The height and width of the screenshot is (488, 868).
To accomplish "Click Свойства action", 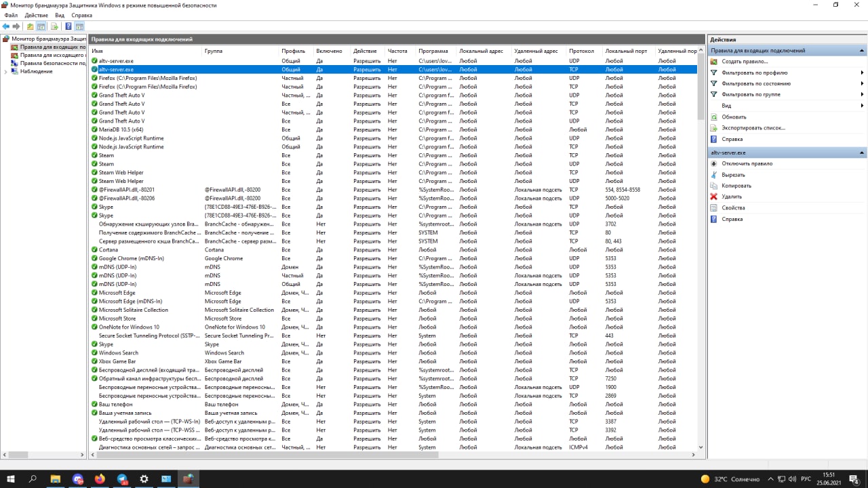I will tap(733, 208).
